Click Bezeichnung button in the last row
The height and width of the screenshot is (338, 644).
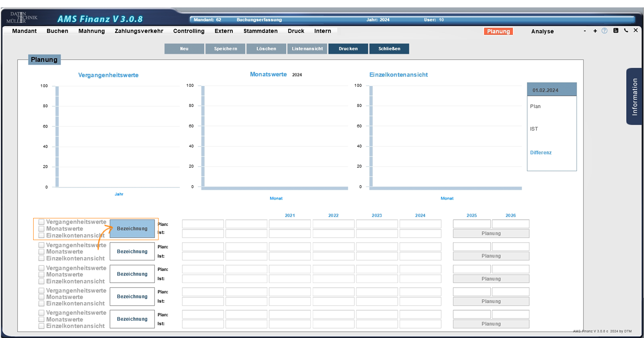click(132, 319)
